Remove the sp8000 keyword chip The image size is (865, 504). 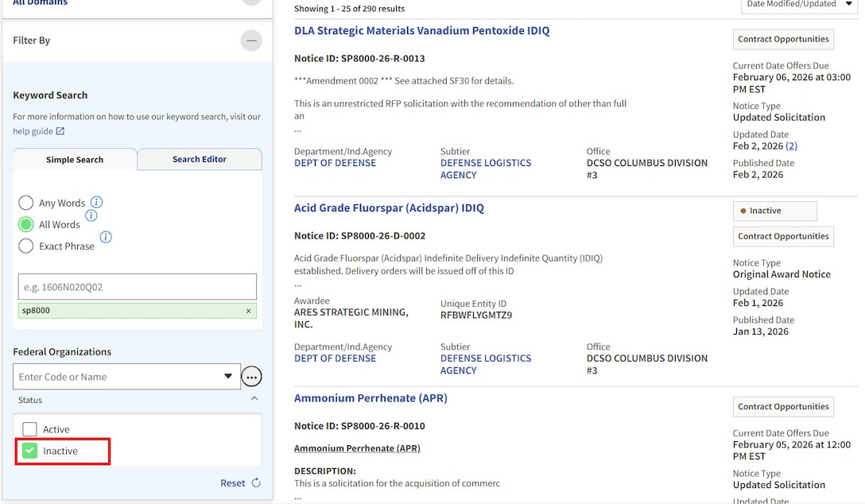247,310
